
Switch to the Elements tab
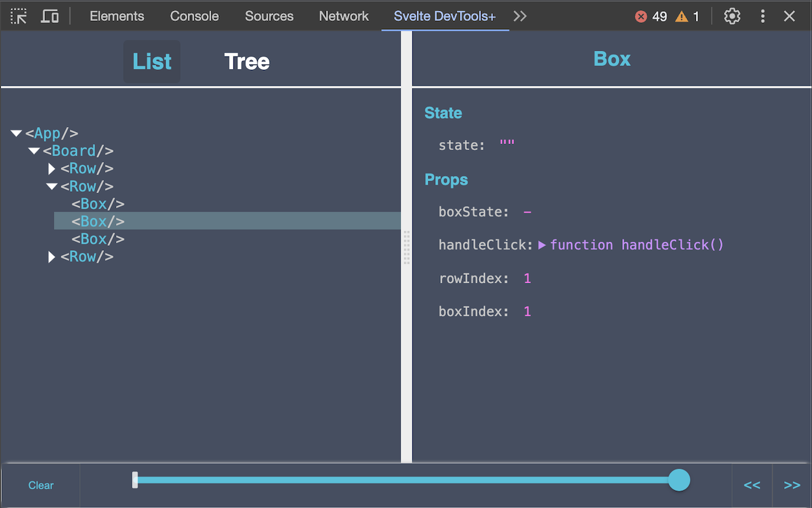point(117,16)
